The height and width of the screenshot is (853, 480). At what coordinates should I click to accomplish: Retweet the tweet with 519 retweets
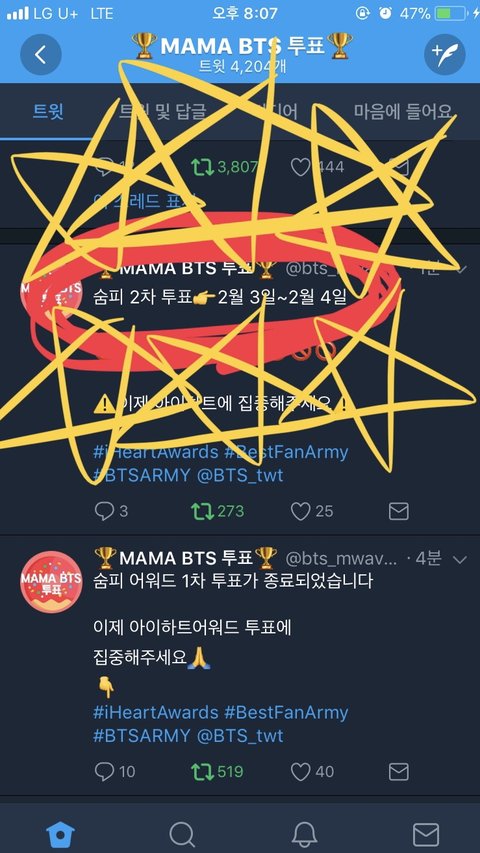pos(217,771)
